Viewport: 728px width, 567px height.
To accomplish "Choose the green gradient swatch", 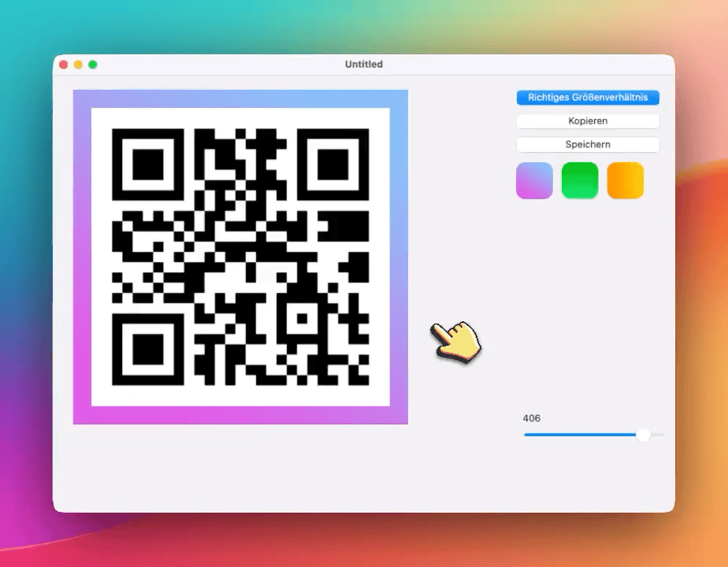I will click(580, 180).
